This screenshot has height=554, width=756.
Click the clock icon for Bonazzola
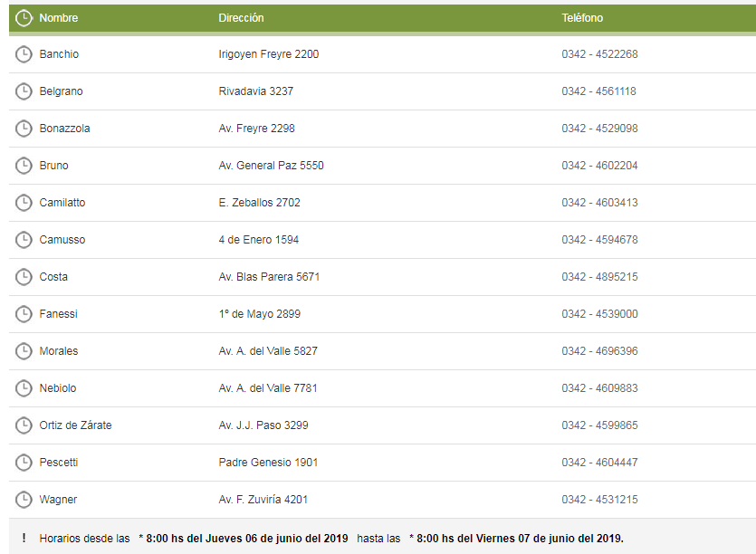24,129
